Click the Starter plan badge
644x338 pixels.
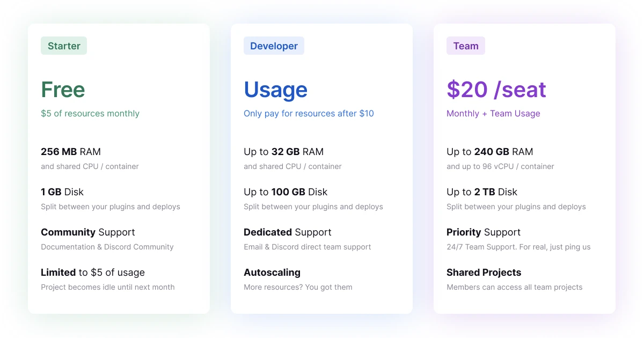pos(64,46)
